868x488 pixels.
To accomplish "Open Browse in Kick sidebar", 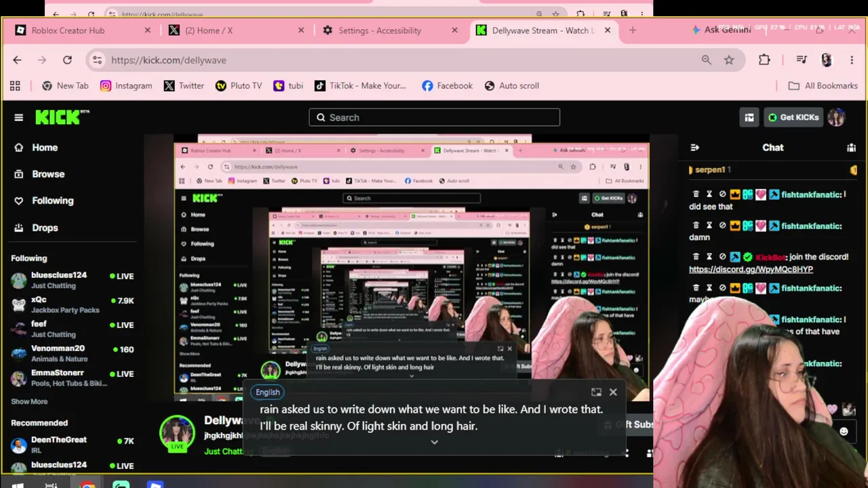I will (40, 174).
